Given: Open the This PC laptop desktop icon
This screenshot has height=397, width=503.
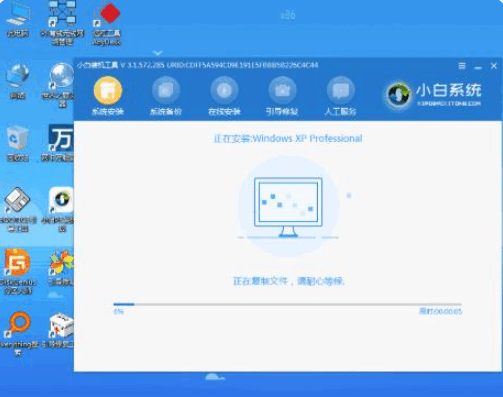Looking at the screenshot, I should 17,19.
